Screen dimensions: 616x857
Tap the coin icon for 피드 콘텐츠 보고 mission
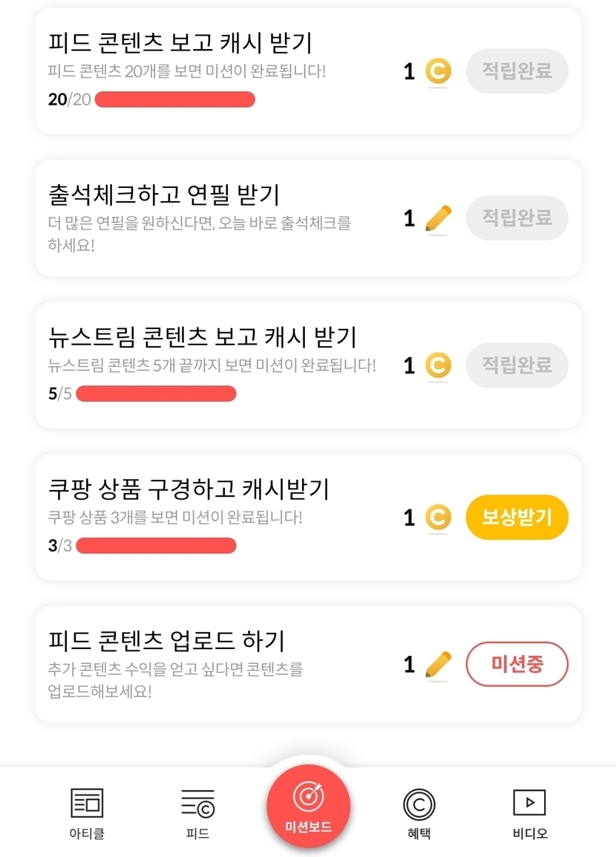pos(438,71)
